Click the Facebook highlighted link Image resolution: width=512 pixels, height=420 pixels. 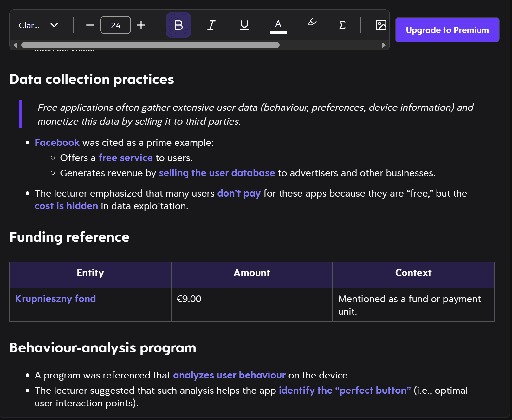tap(57, 143)
